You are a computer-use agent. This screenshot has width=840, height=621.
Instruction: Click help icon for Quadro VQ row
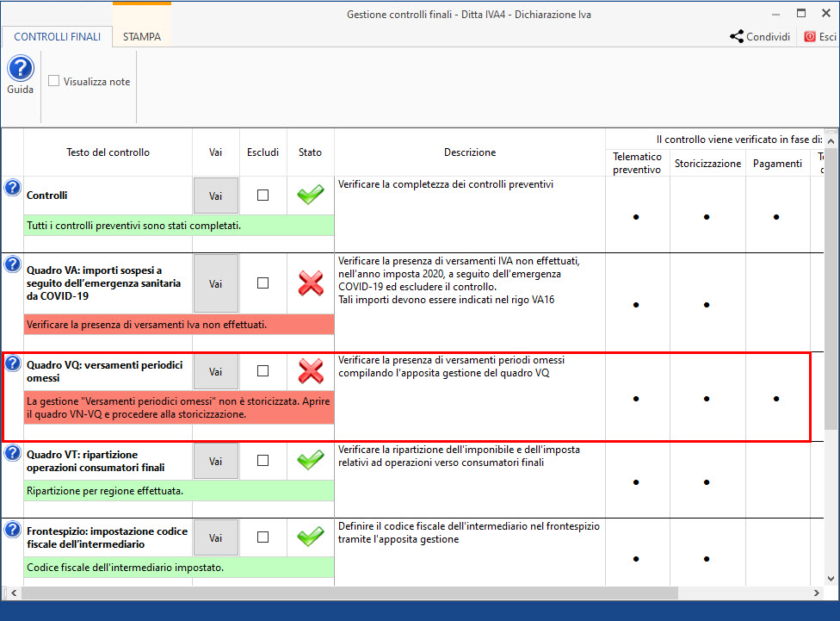pos(12,363)
